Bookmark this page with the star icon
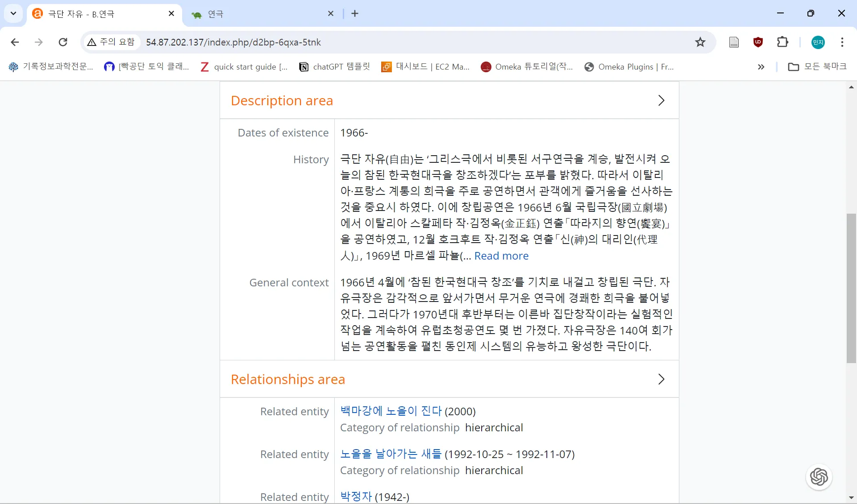The image size is (857, 504). click(x=700, y=42)
